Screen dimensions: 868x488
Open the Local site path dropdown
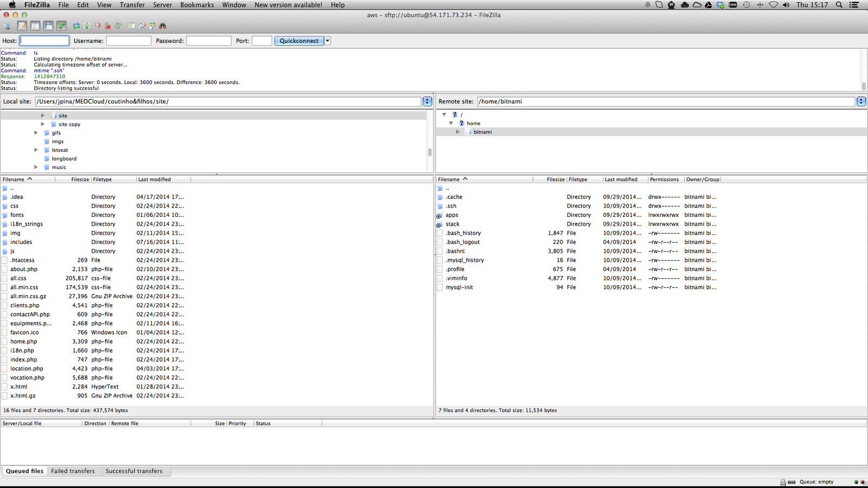(x=427, y=101)
